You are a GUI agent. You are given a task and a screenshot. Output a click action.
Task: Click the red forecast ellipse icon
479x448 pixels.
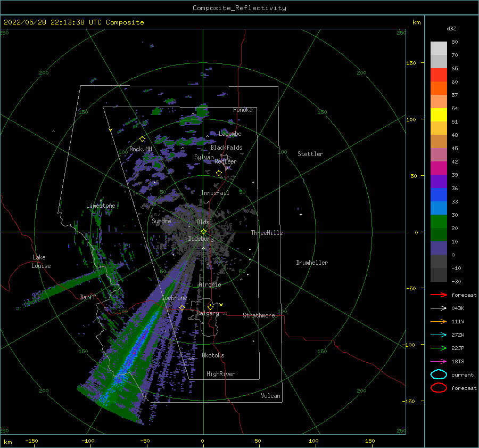439,388
